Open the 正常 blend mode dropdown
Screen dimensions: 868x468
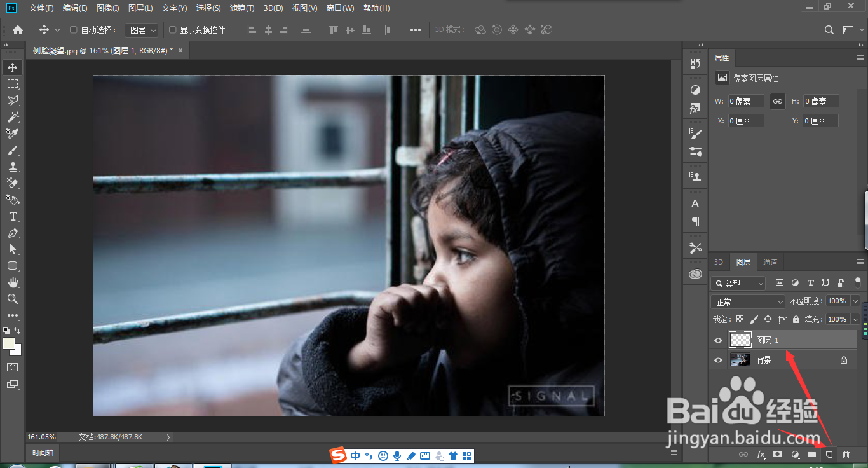[749, 301]
